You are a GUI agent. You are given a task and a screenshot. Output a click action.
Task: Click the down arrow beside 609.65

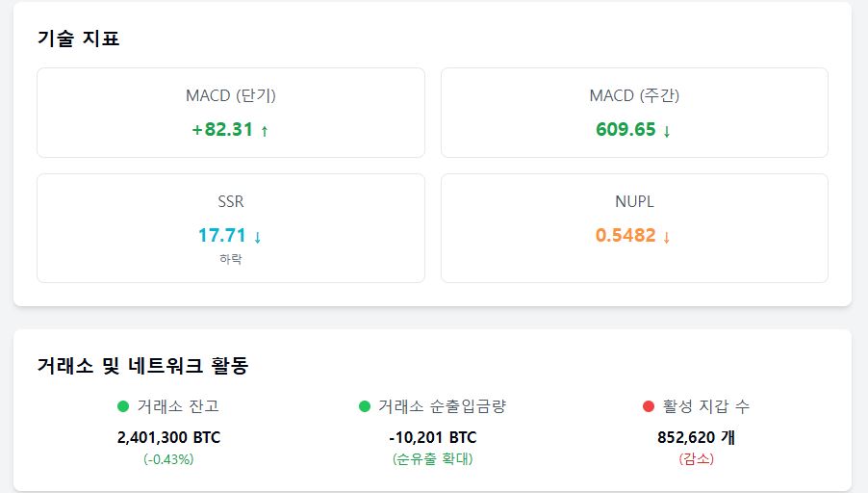pyautogui.click(x=667, y=131)
